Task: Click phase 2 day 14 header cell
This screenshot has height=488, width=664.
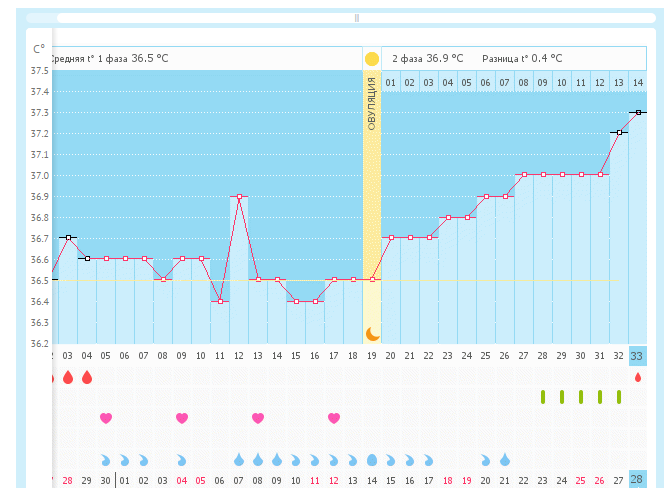Action: point(638,81)
